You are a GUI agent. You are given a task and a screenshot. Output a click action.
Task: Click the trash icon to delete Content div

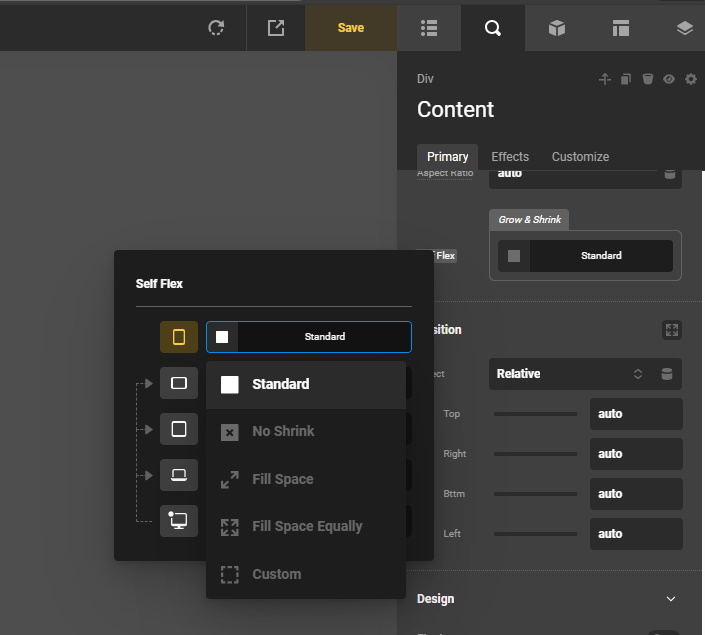(x=648, y=79)
